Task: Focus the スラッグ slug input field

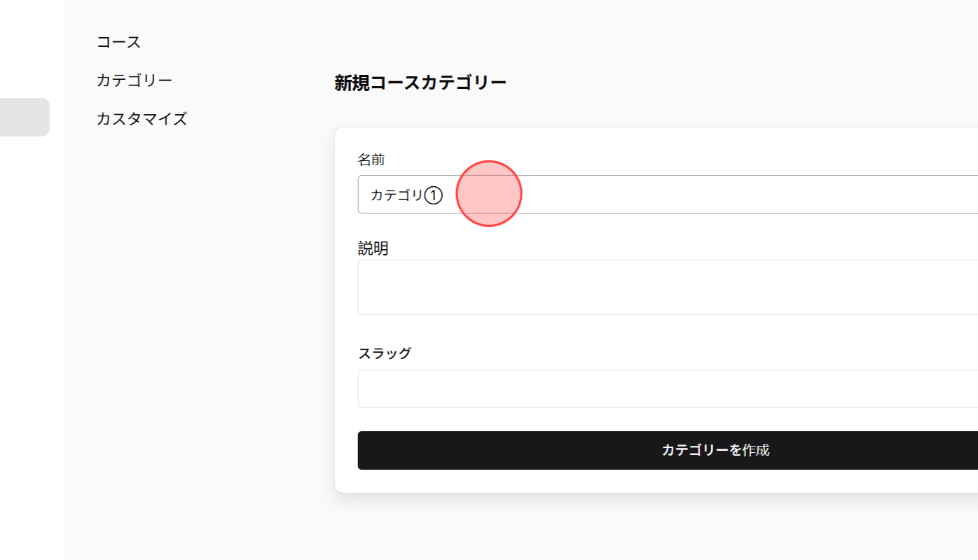Action: tap(631, 388)
